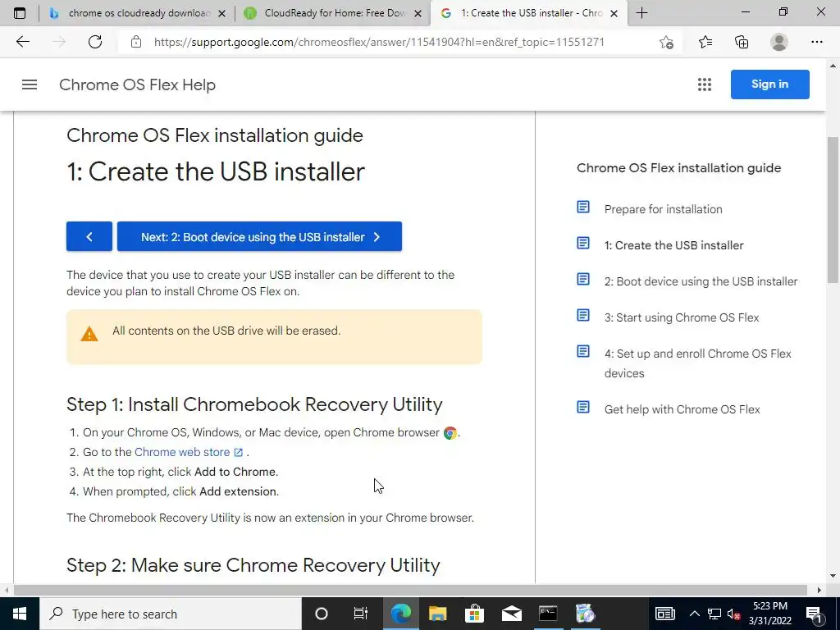Switch to CloudReady for Home tab
This screenshot has width=840, height=630.
coord(333,13)
